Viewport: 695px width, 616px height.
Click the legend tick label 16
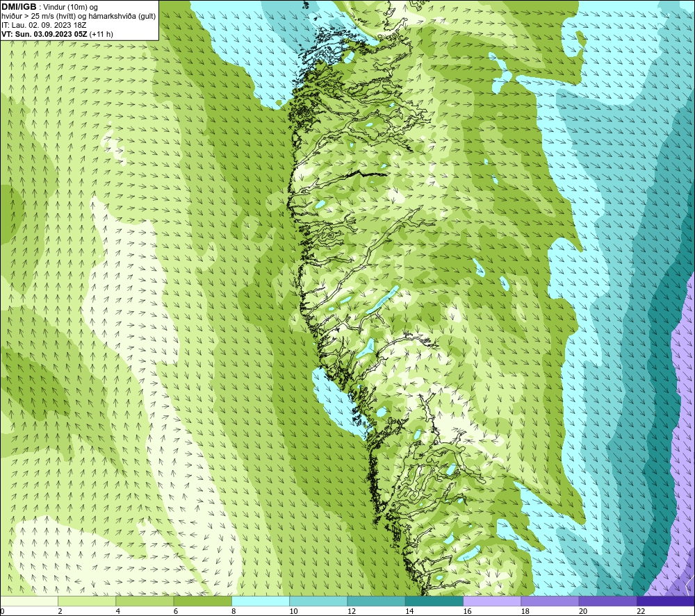(x=467, y=611)
